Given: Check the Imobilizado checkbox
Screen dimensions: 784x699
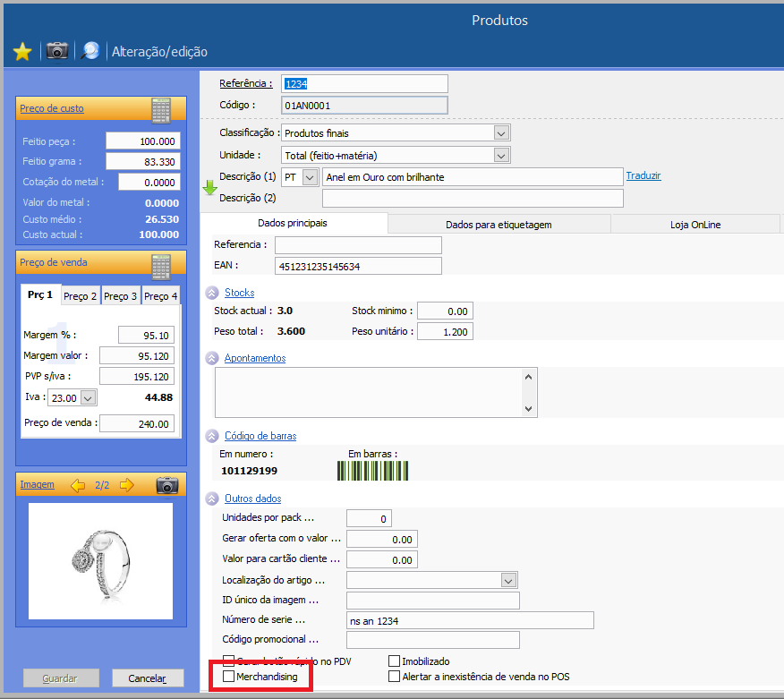Looking at the screenshot, I should click(x=395, y=661).
